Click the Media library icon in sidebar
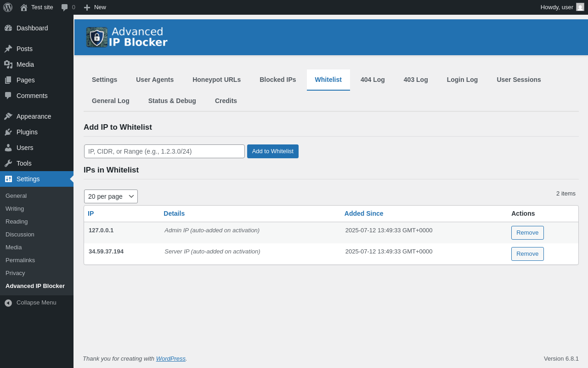 (8, 64)
